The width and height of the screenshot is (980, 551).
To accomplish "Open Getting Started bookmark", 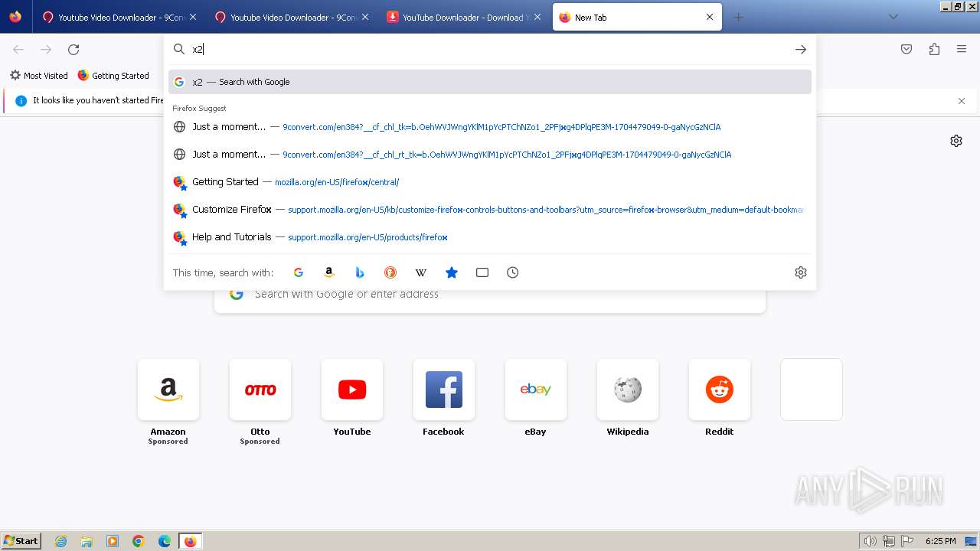I will pyautogui.click(x=113, y=76).
